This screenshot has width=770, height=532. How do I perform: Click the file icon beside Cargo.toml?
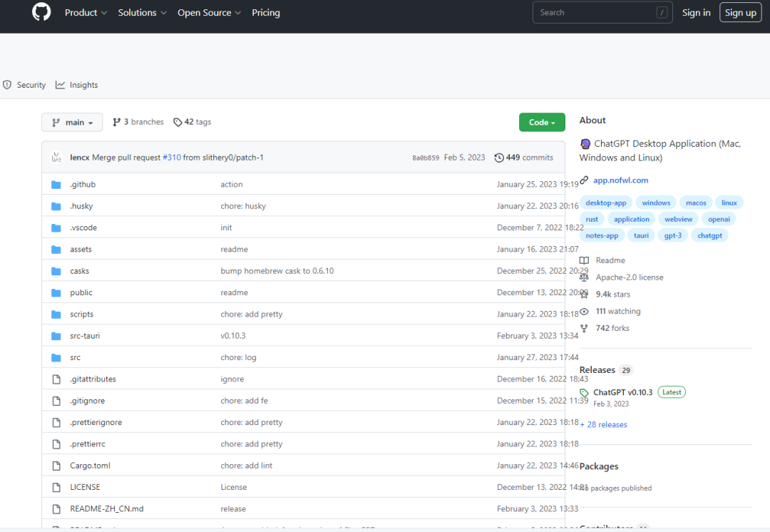pyautogui.click(x=56, y=466)
